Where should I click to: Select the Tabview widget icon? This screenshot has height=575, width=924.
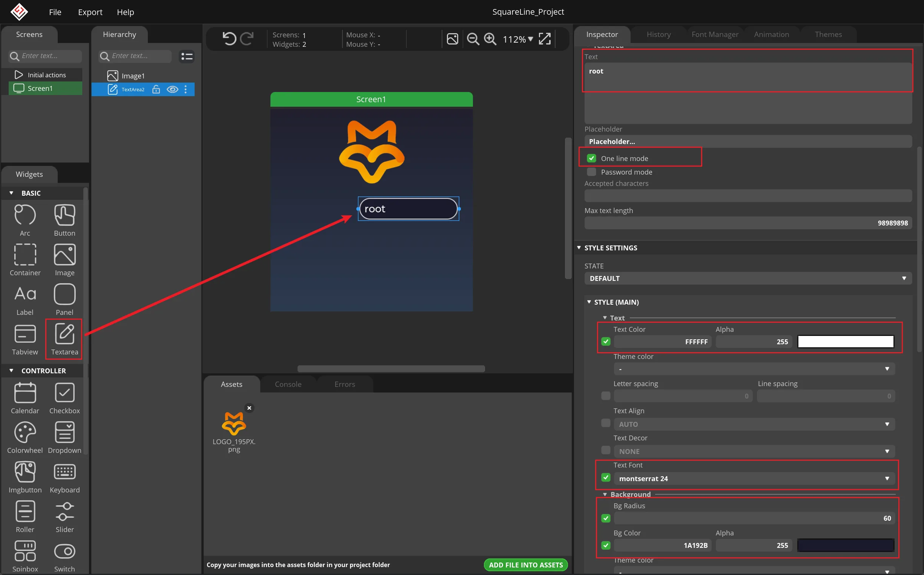coord(25,334)
